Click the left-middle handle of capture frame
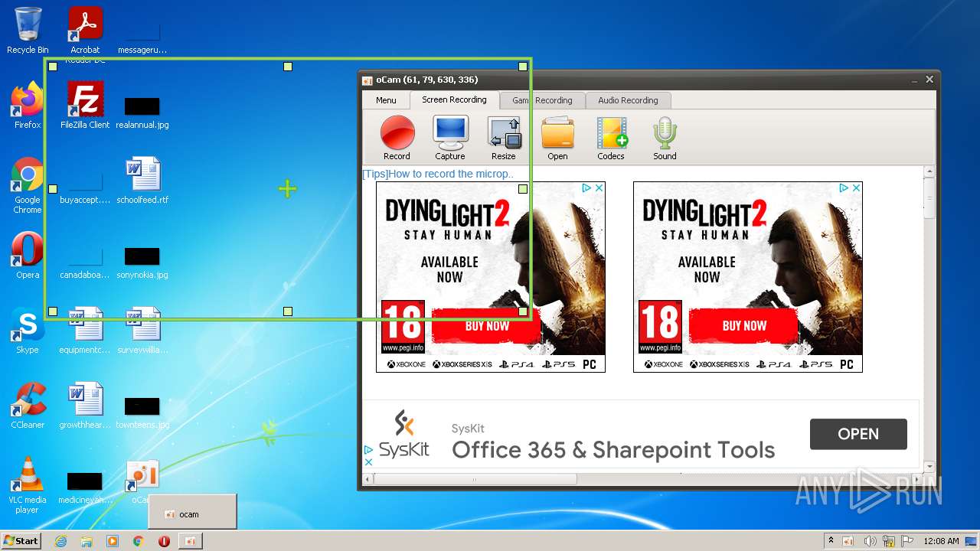The height and width of the screenshot is (551, 980). pyautogui.click(x=53, y=188)
